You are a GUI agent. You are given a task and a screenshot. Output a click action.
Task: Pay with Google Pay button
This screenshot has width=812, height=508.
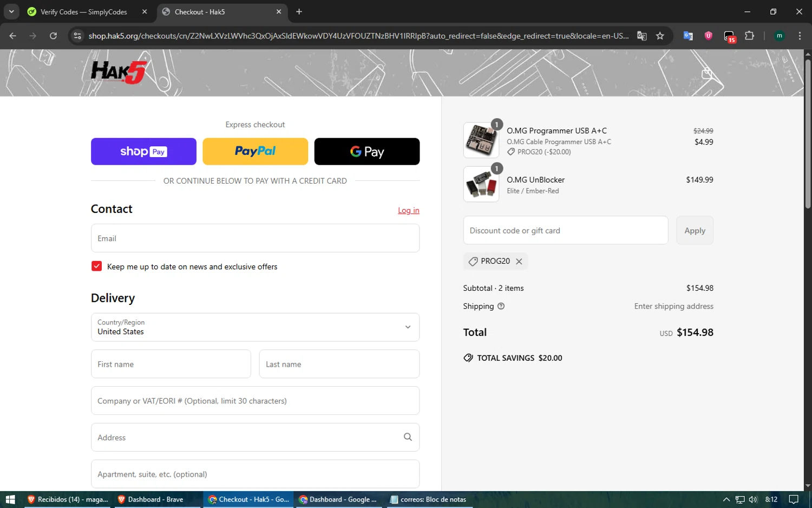click(x=367, y=151)
